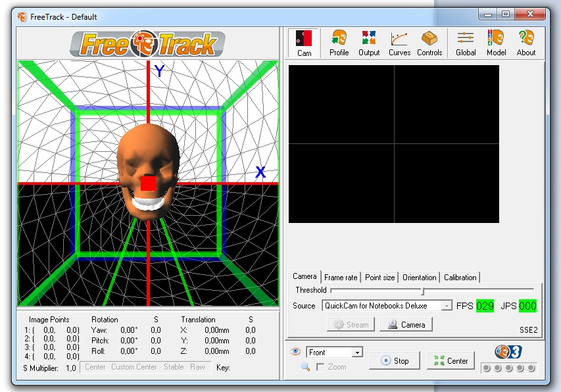
Task: Switch to the Orientation tab
Action: click(420, 277)
